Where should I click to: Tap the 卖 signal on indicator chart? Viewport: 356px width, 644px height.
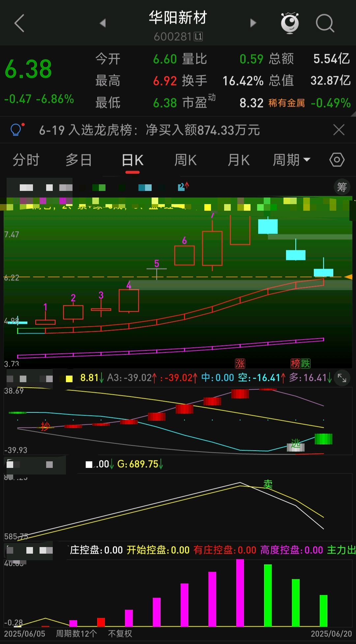pyautogui.click(x=268, y=484)
